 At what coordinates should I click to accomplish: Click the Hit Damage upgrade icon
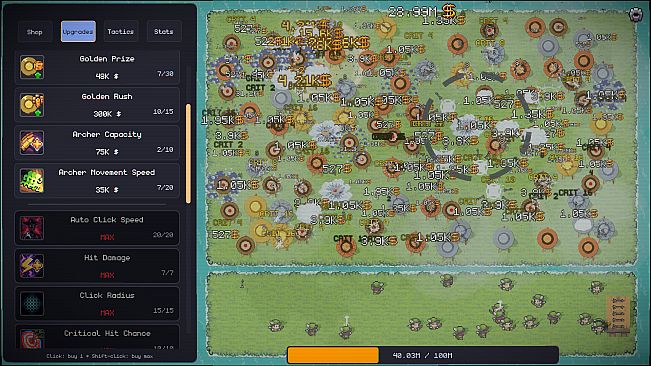(x=32, y=266)
